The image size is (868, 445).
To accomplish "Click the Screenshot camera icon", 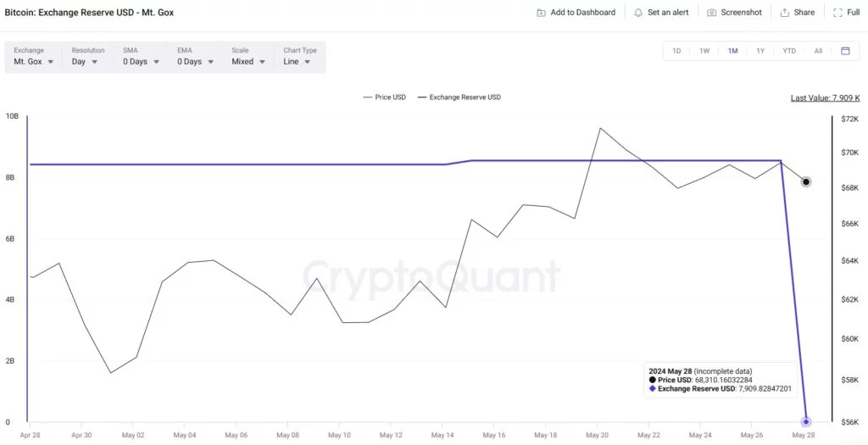I will [712, 12].
